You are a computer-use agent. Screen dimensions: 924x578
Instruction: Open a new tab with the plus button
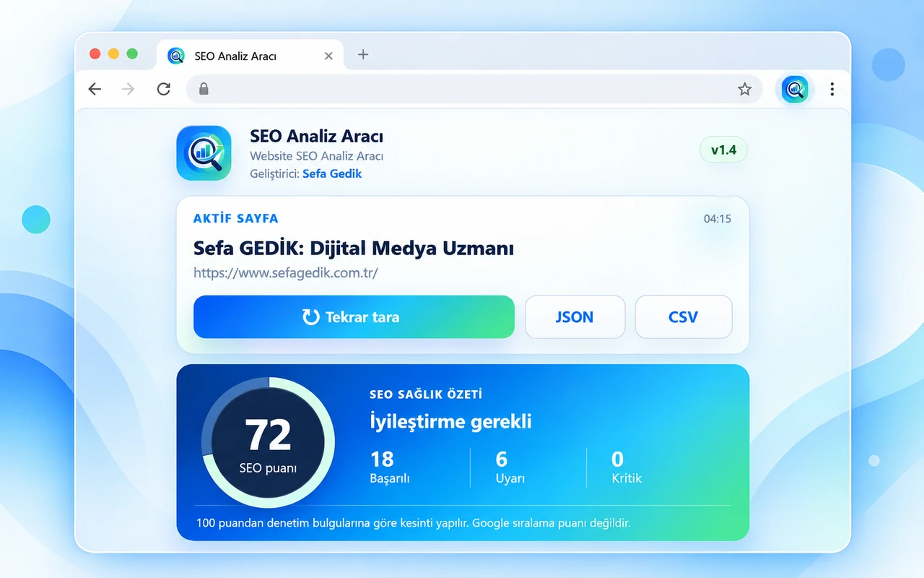click(x=363, y=55)
